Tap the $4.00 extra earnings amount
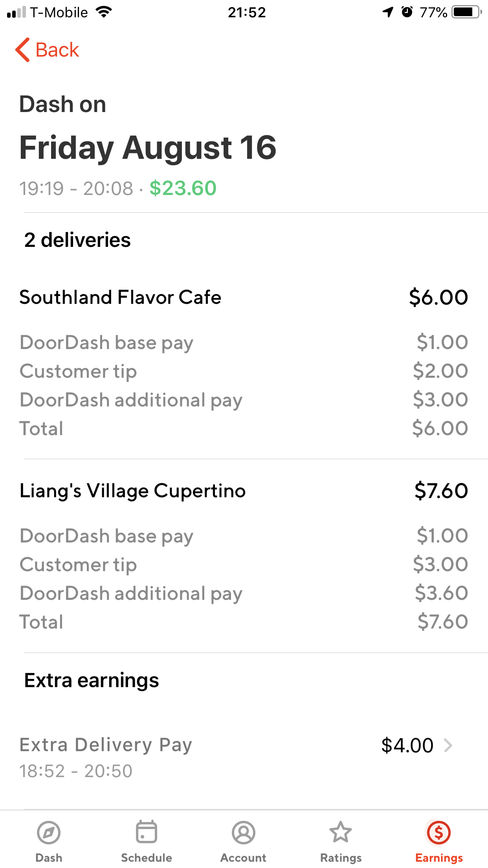The image size is (488, 868). tap(407, 745)
